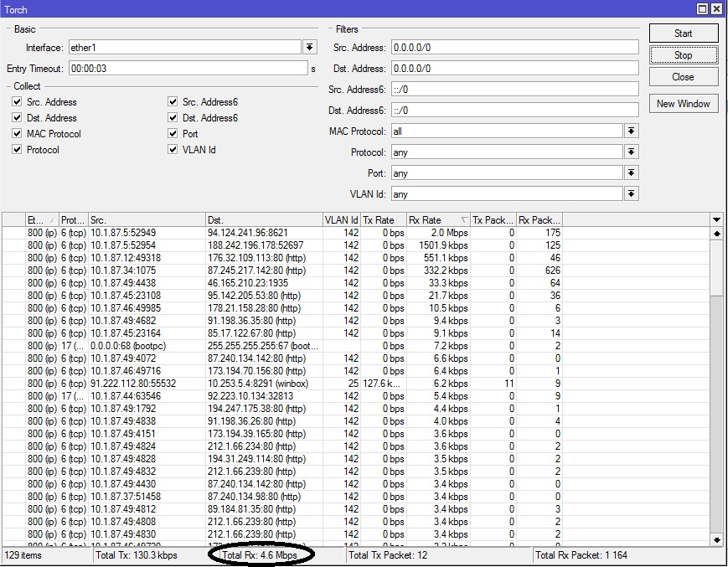728x567 pixels.
Task: Open the VLAN Id filter dropdown
Action: tap(631, 194)
